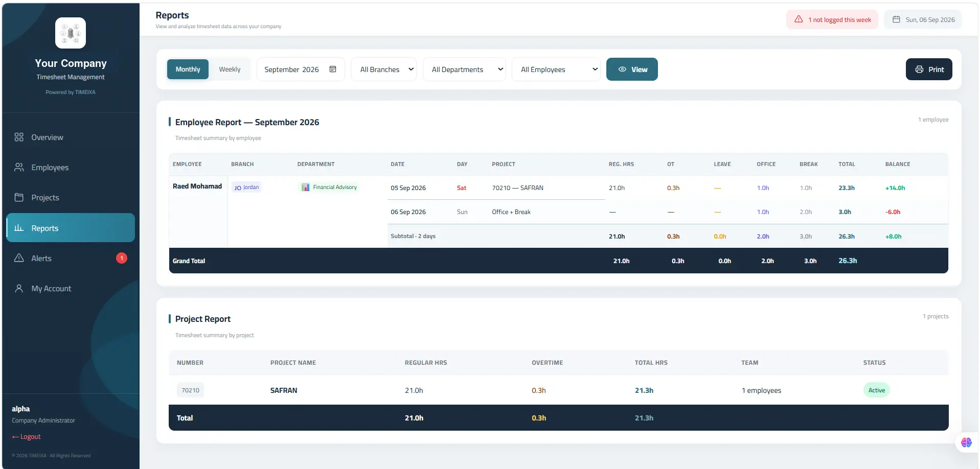
Task: Click the My Account person icon
Action: [x=19, y=288]
